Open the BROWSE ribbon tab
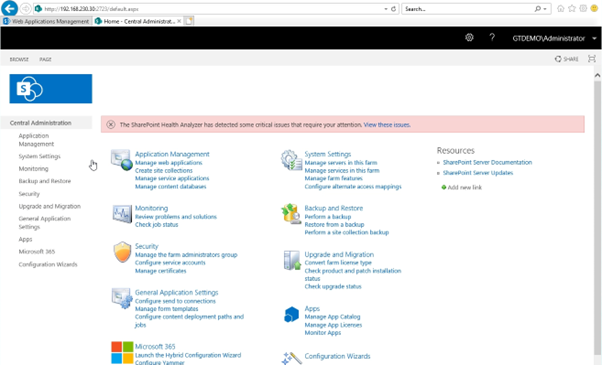The width and height of the screenshot is (602, 365). tap(19, 59)
